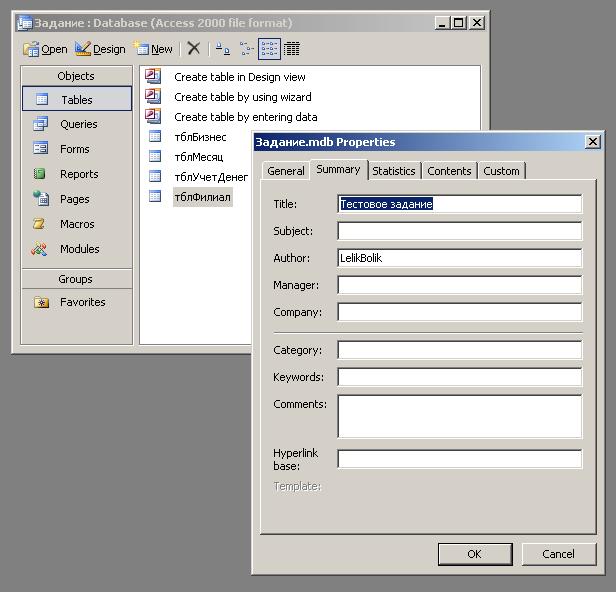Screen dimensions: 616x592
Task: Select the List view icon
Action: point(269,49)
